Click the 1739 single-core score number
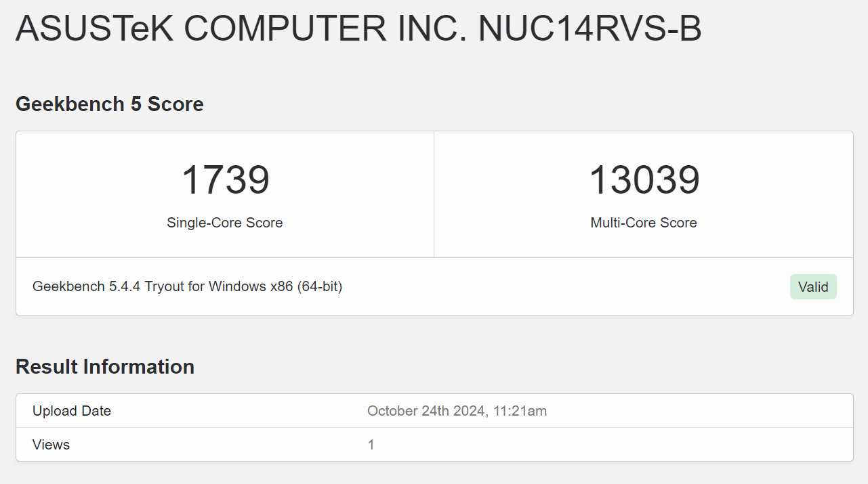This screenshot has width=868, height=484. tap(225, 180)
